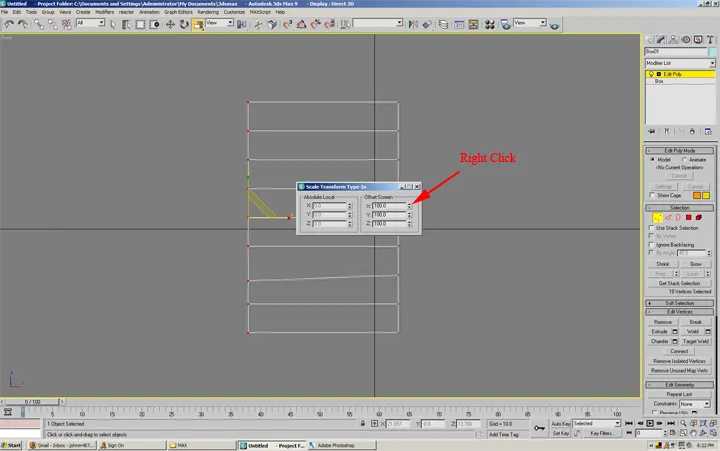Toggle the 3D Snaps icon
The image size is (720, 451).
click(x=287, y=24)
